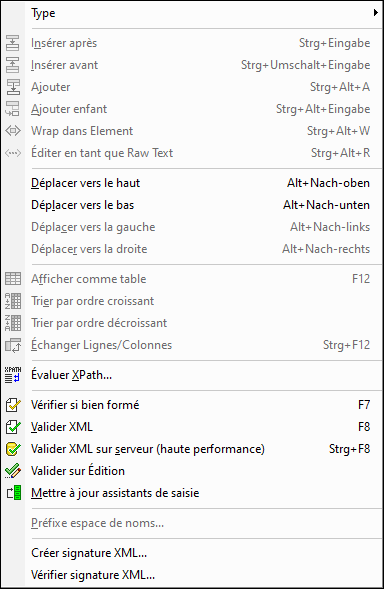Viewport: 384px width, 589px height.
Task: Expand the Type submenu arrow
Action: coord(375,13)
